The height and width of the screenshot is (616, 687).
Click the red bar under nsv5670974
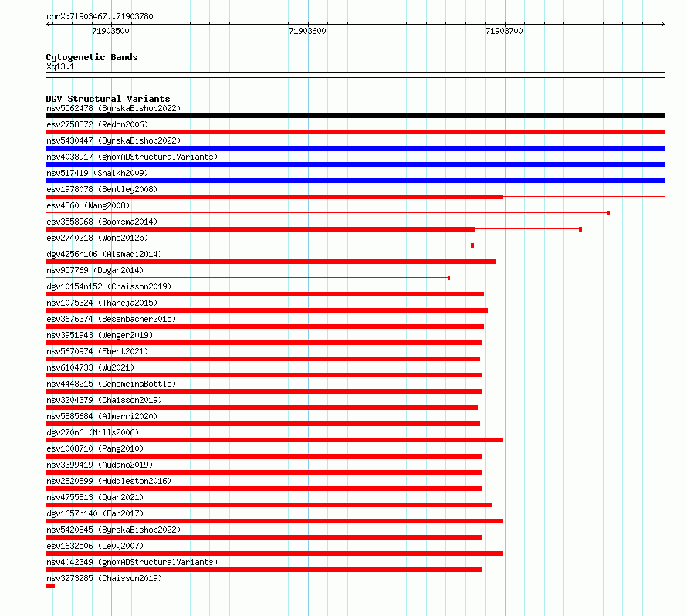click(263, 359)
